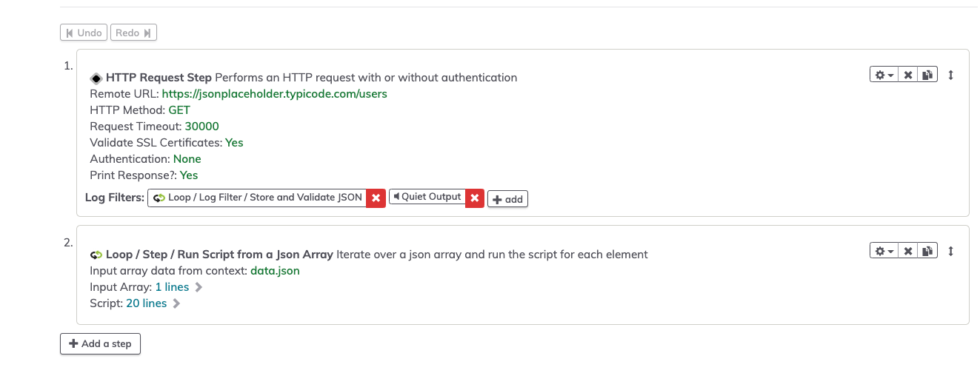980x373 pixels.
Task: Delete the HTTP Request Step with X icon
Action: [908, 75]
